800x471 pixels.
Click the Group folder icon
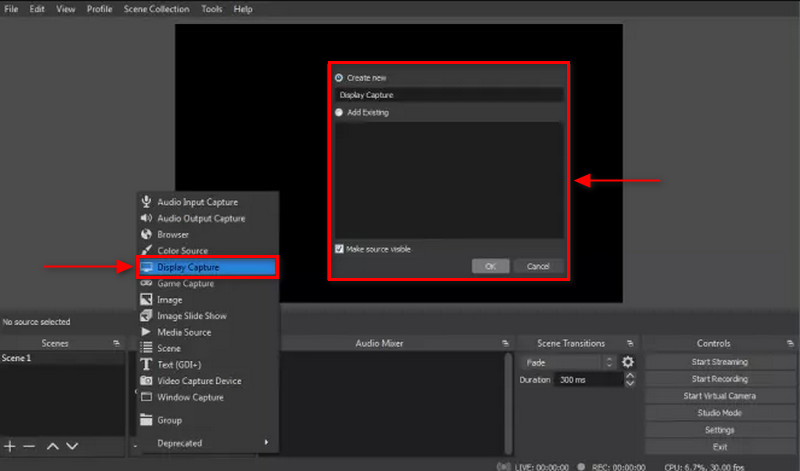click(146, 419)
